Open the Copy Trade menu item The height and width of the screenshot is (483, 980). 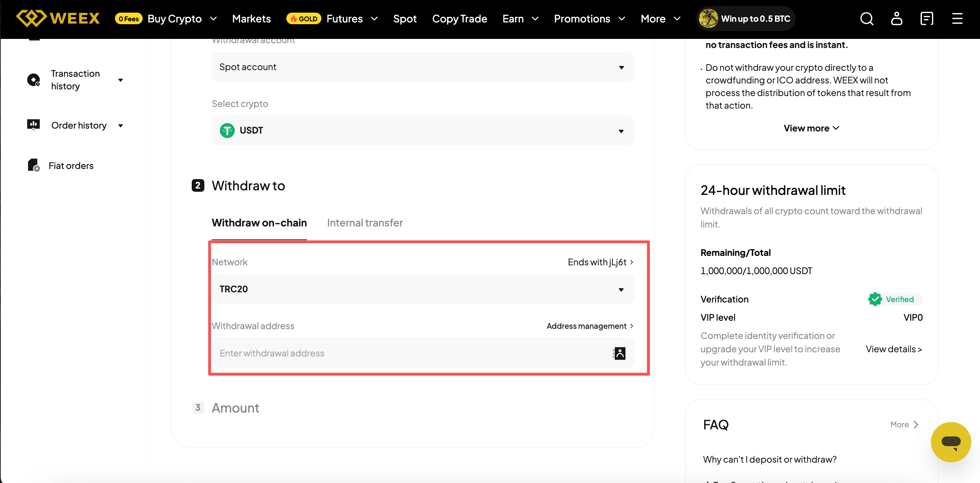click(459, 19)
